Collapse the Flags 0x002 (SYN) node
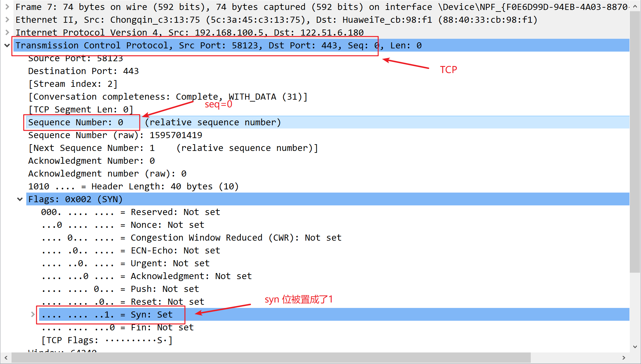The width and height of the screenshot is (641, 364). (20, 199)
